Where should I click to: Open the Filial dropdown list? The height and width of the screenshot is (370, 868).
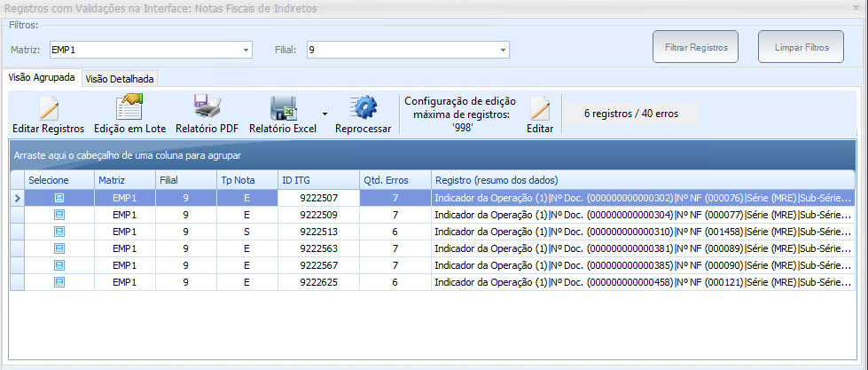coord(503,50)
